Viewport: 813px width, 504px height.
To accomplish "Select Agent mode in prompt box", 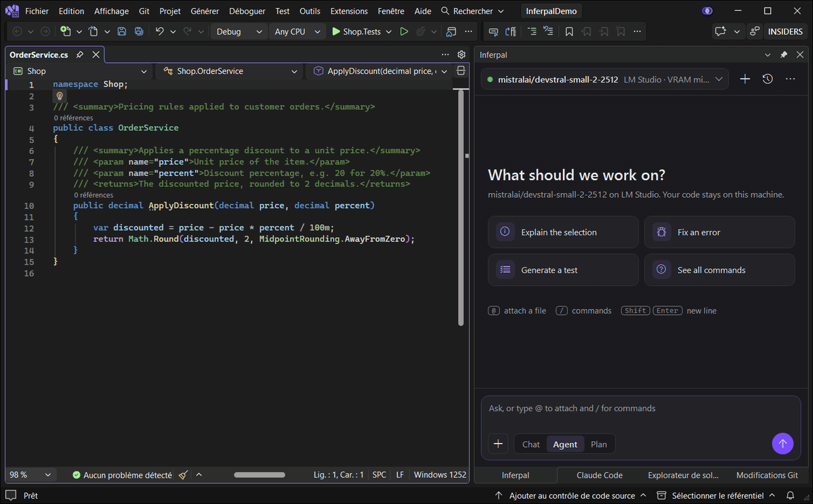I will [565, 444].
